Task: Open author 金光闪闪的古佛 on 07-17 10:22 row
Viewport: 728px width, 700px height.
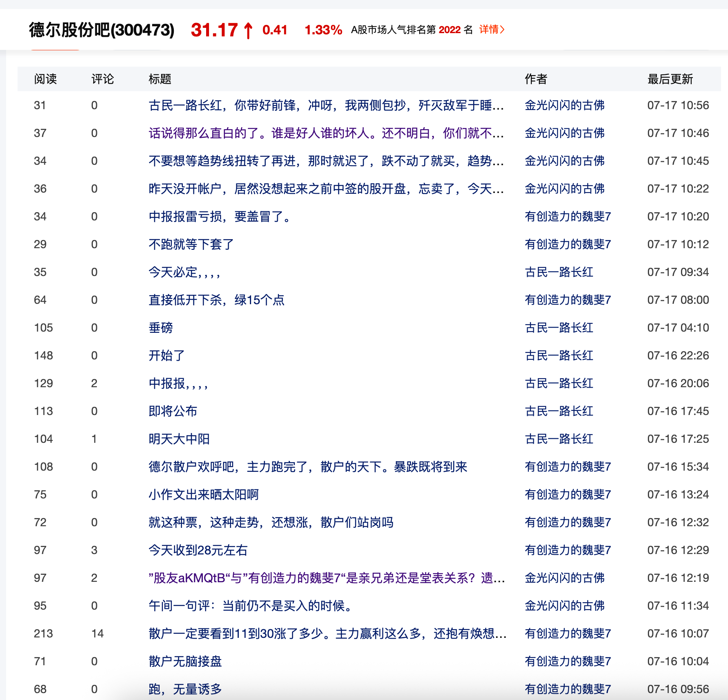Action: click(565, 189)
